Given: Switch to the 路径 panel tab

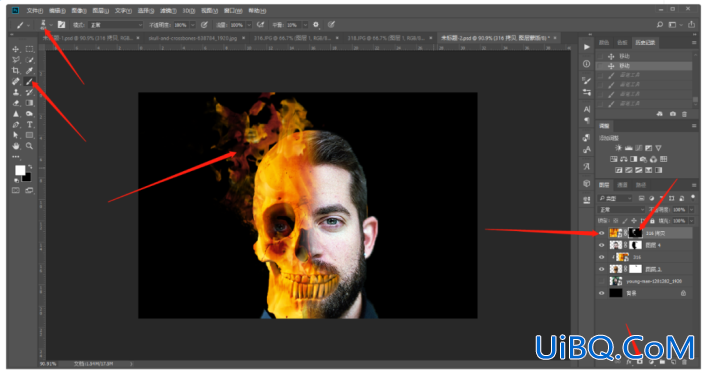Looking at the screenshot, I should tap(641, 185).
